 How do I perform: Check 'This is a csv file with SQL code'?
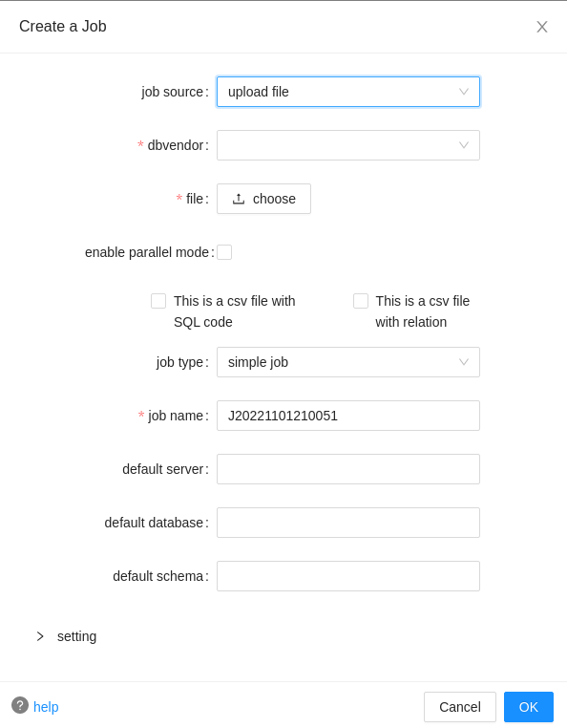(x=158, y=301)
